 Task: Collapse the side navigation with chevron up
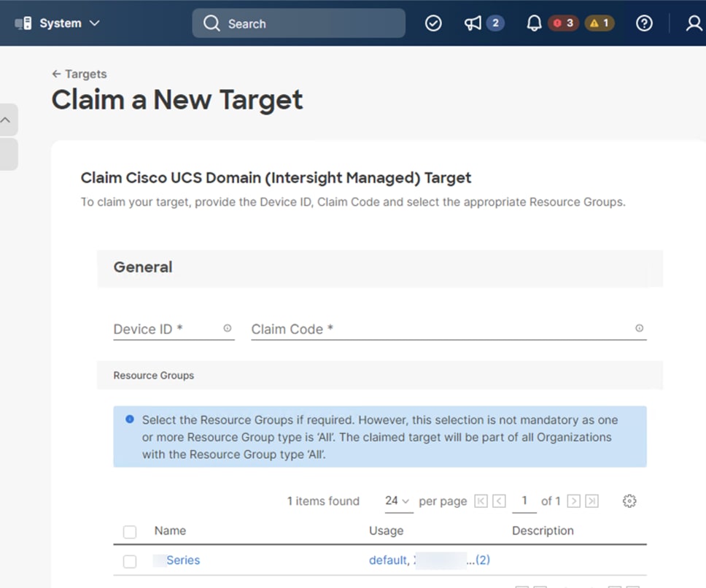pos(5,120)
